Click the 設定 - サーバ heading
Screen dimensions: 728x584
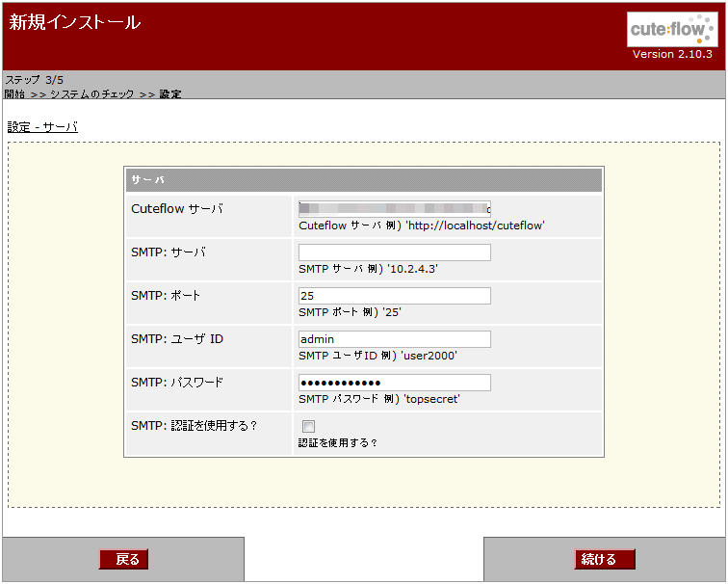[x=42, y=127]
